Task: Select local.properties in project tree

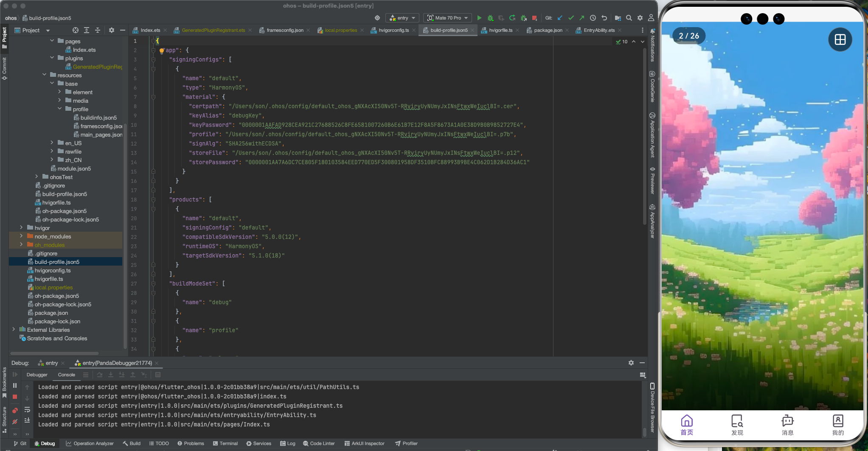Action: [x=53, y=287]
